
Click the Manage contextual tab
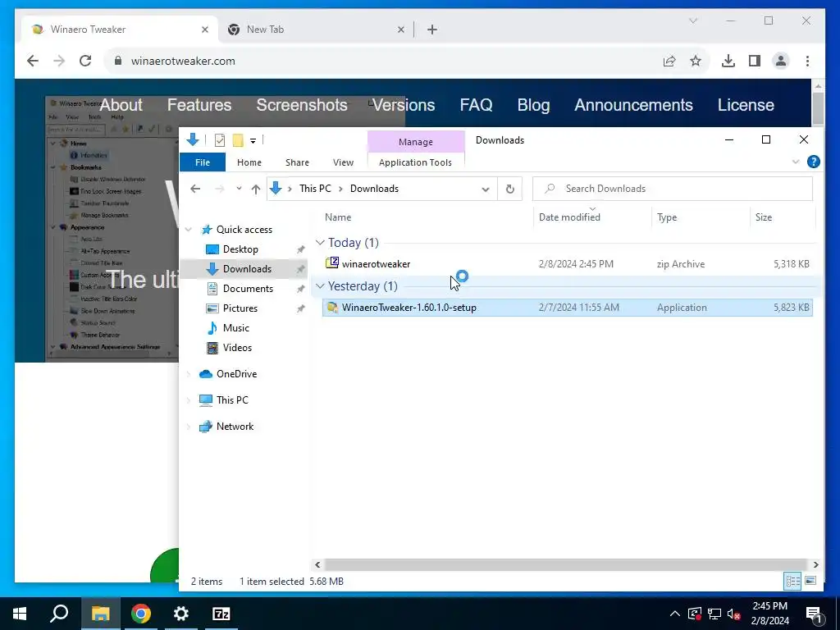(x=416, y=142)
